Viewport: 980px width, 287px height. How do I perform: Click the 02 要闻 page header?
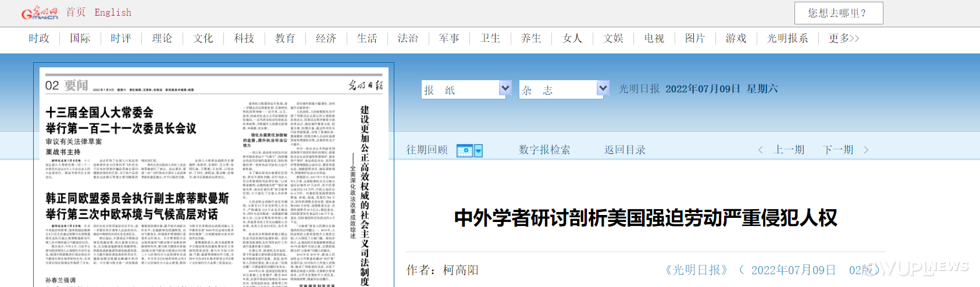click(67, 85)
